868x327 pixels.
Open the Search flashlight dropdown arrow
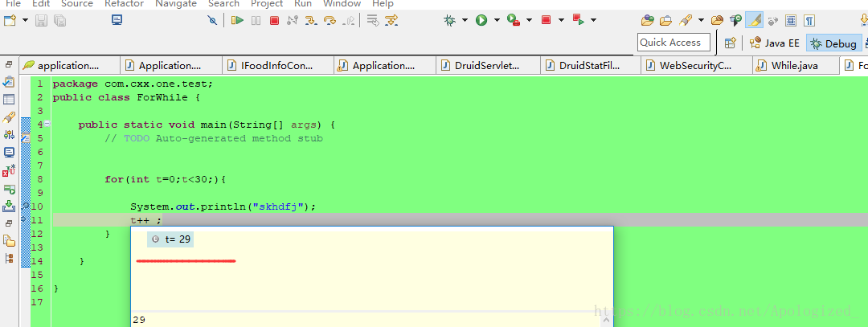pyautogui.click(x=701, y=20)
